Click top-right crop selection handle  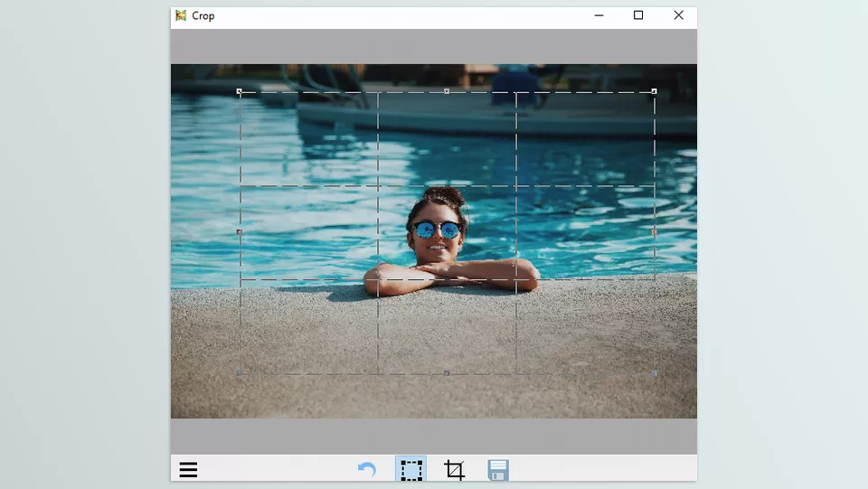[655, 91]
